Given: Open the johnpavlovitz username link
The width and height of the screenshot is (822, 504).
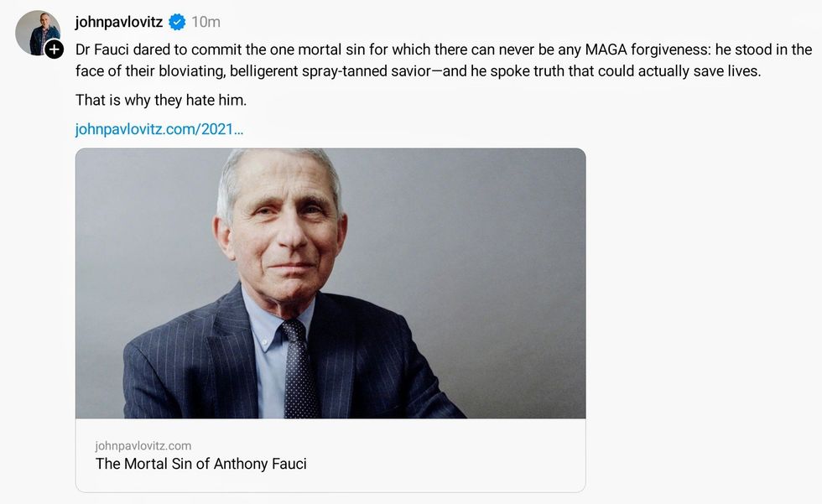Looking at the screenshot, I should [x=118, y=22].
